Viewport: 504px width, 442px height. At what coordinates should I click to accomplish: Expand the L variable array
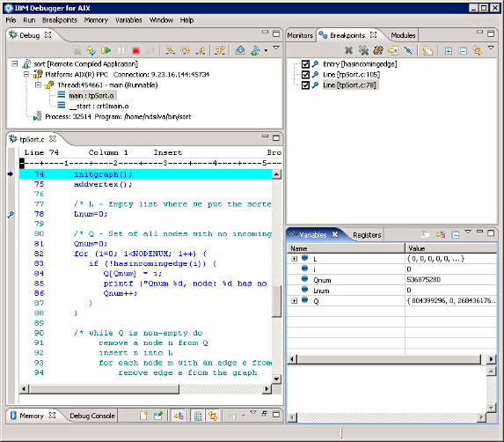coord(294,259)
